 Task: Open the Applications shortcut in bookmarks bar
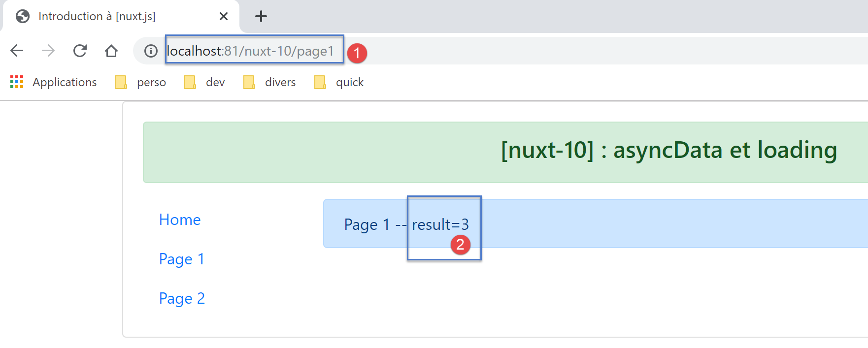(54, 82)
